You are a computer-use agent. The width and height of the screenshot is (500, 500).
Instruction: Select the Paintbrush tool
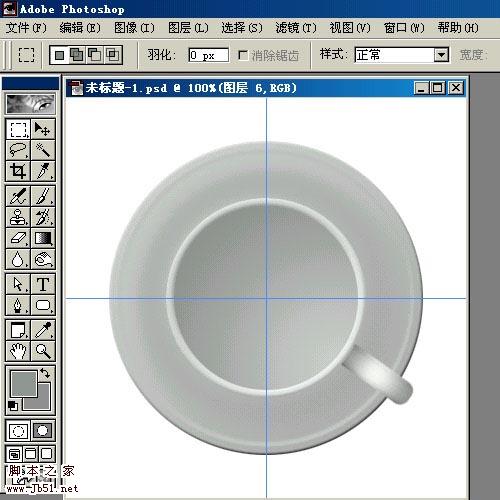click(43, 196)
